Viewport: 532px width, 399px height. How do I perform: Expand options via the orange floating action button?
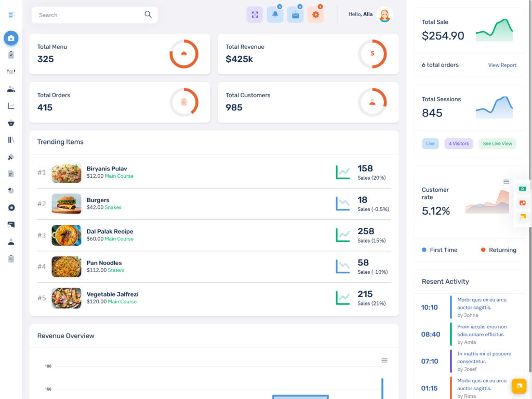tap(519, 386)
